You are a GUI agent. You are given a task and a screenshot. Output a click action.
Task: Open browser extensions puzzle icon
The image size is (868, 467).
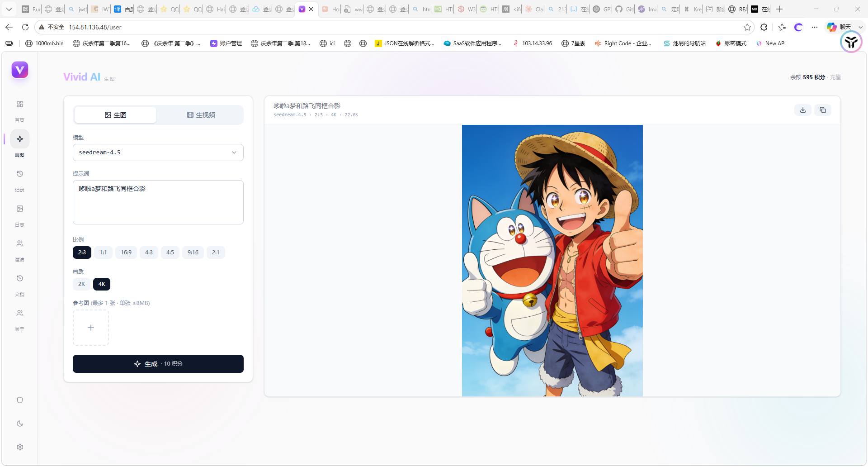click(764, 27)
